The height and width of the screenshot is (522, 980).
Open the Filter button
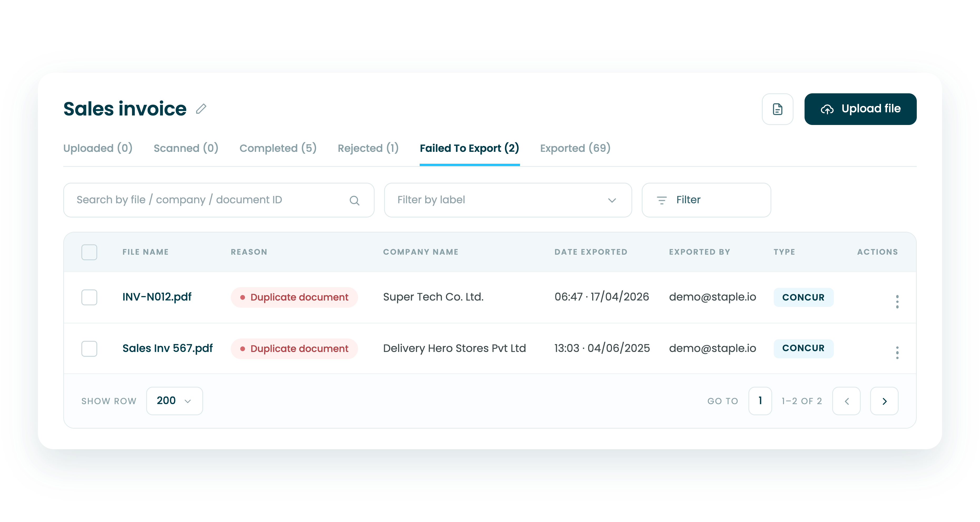click(x=706, y=200)
